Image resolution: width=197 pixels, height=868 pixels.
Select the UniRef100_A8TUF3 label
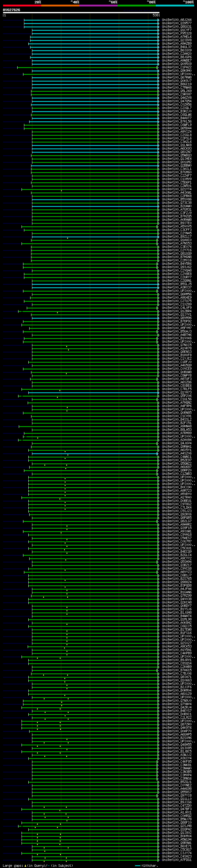coord(177,379)
